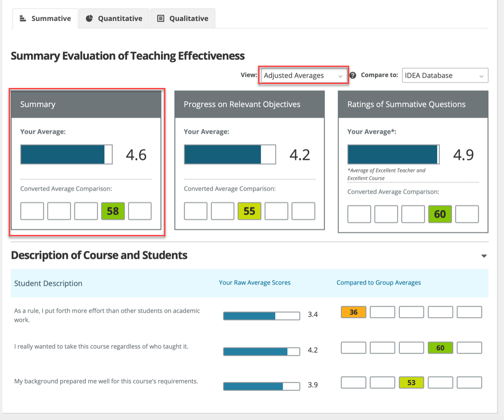The width and height of the screenshot is (504, 420).
Task: Click the yellow-green 53 group average box
Action: 411,383
